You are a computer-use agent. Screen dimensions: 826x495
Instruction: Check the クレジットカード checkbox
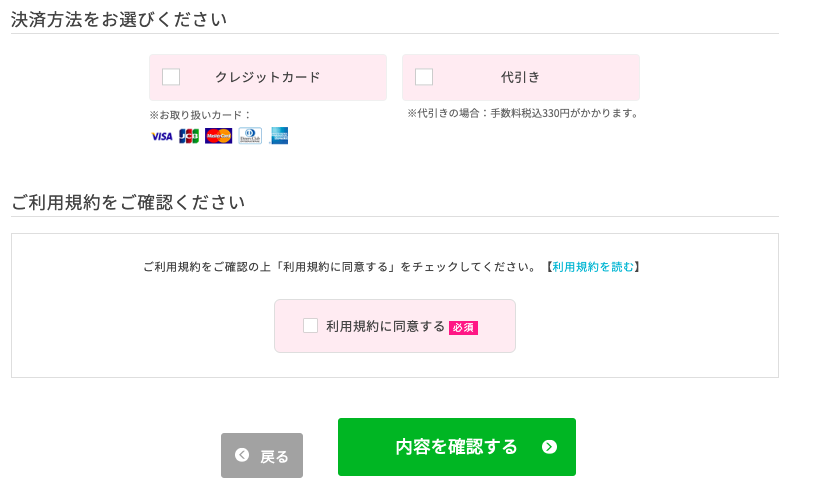tap(171, 77)
